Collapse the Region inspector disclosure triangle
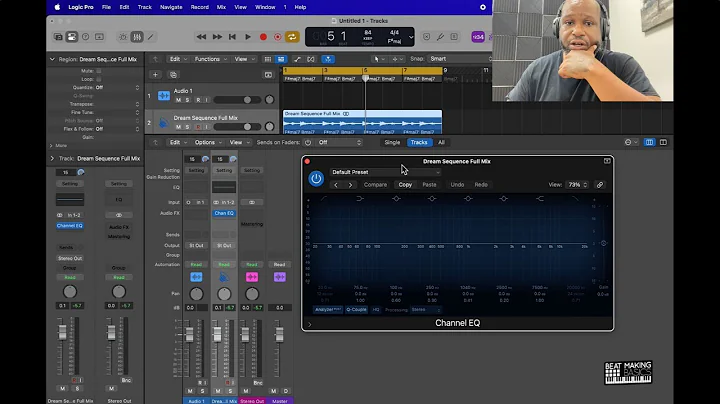The width and height of the screenshot is (720, 404). [52, 59]
